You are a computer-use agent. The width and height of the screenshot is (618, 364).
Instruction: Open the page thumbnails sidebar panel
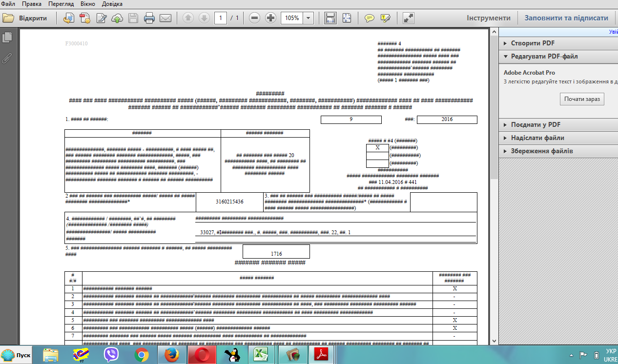point(7,38)
